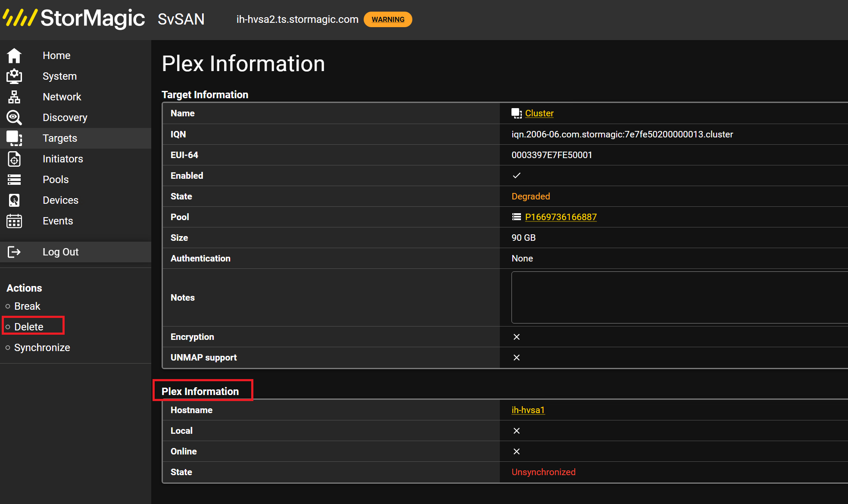The height and width of the screenshot is (504, 848).
Task: Click the Synchronize action
Action: pos(42,348)
